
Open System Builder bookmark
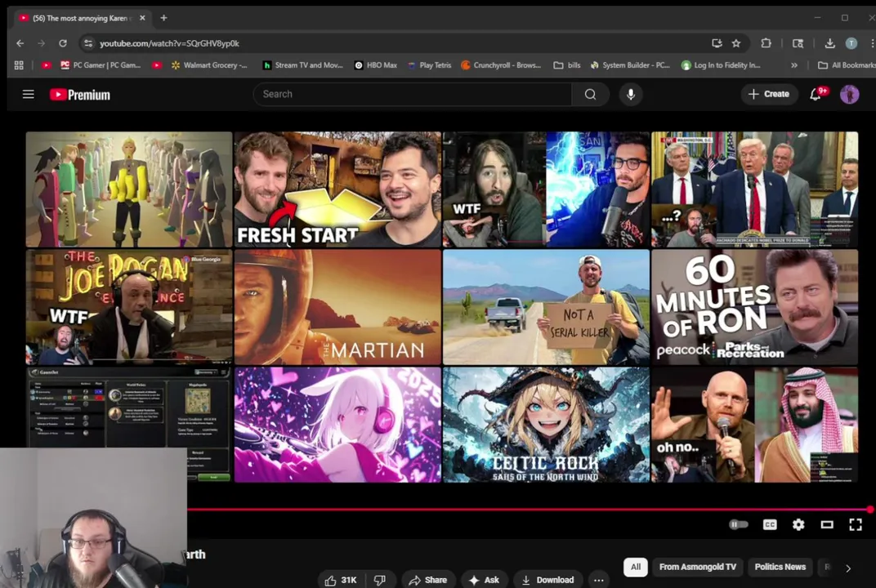pos(630,65)
